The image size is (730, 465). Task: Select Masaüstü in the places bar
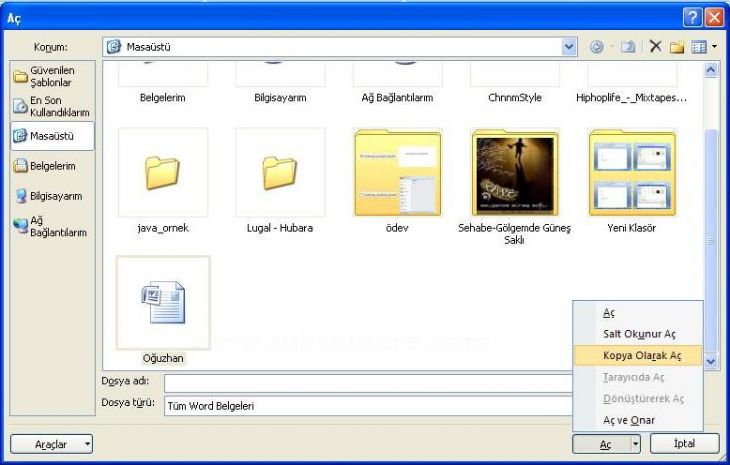[x=52, y=136]
